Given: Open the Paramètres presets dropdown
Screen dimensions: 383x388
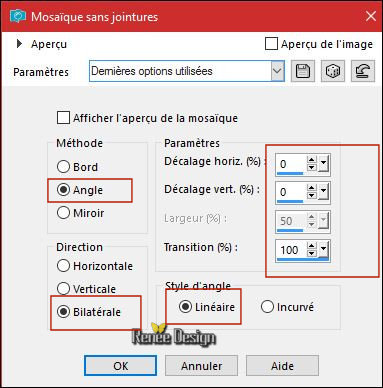Looking at the screenshot, I should [277, 71].
